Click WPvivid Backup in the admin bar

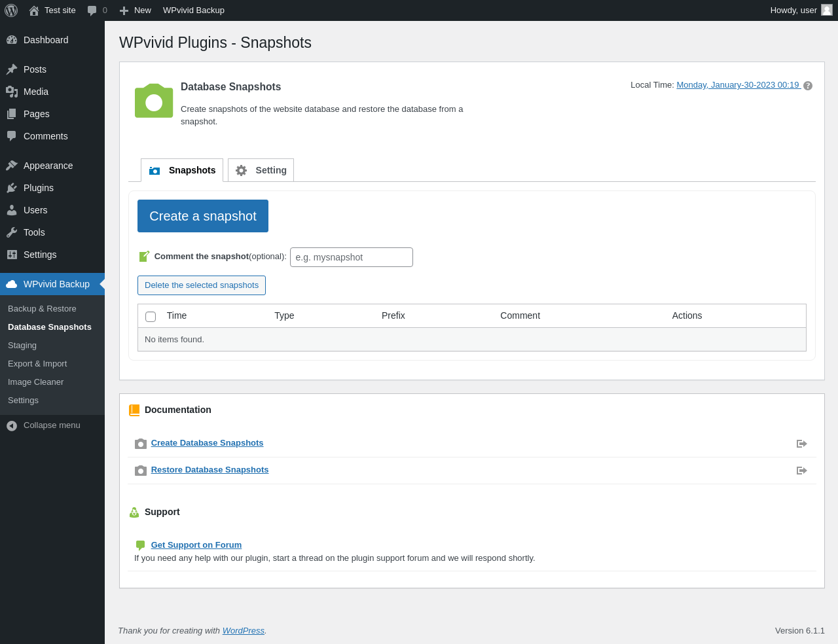[x=194, y=10]
